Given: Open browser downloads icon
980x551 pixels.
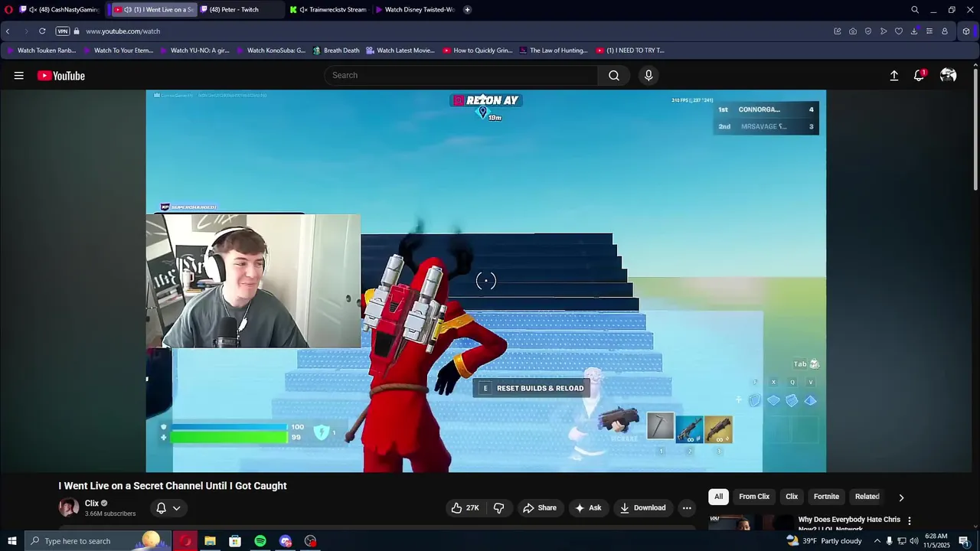Looking at the screenshot, I should (x=914, y=31).
